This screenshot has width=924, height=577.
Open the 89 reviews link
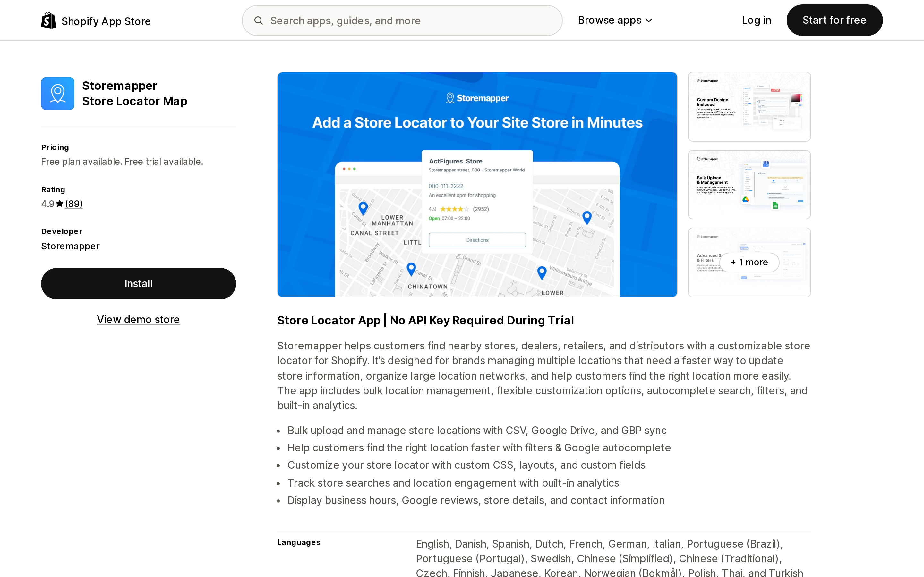pos(74,204)
